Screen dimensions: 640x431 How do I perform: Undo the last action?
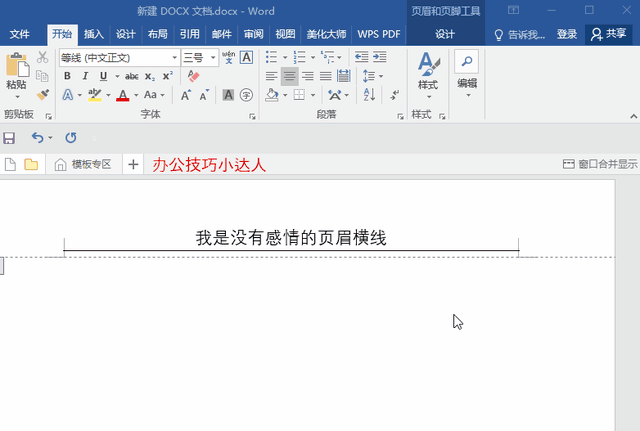pos(38,138)
